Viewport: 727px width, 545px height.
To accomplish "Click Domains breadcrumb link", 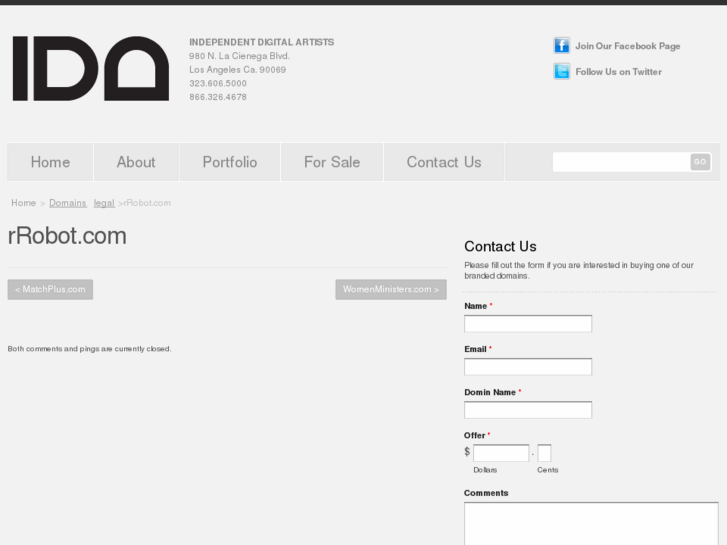I will pyautogui.click(x=68, y=203).
